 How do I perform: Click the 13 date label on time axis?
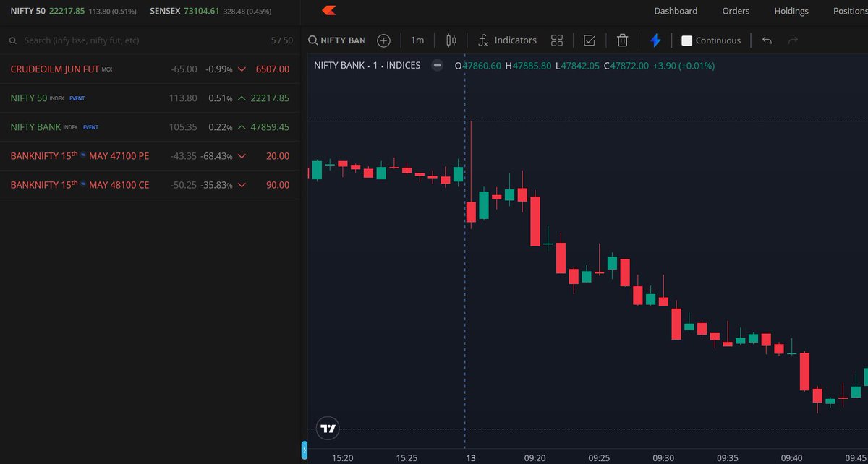tap(471, 457)
